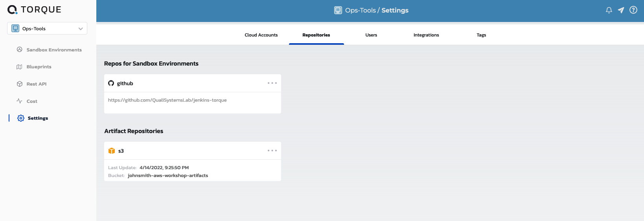Switch to the Cloud Accounts tab
The height and width of the screenshot is (221, 644).
[261, 35]
